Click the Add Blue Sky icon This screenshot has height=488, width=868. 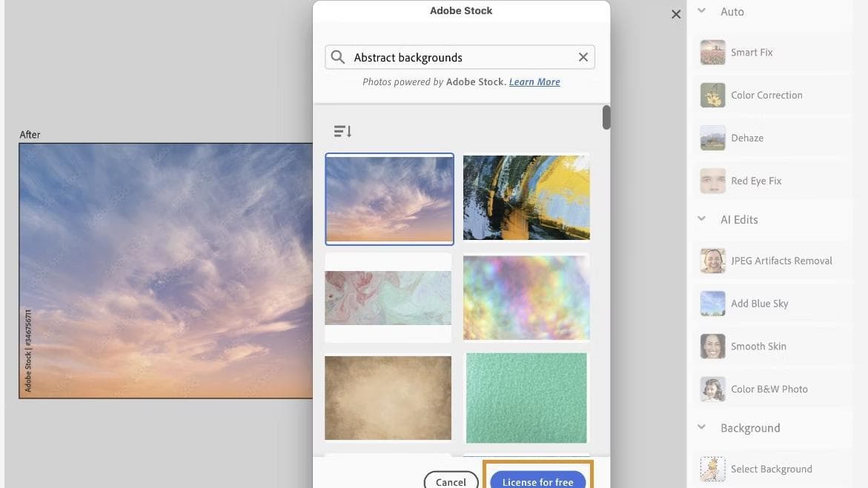point(712,304)
